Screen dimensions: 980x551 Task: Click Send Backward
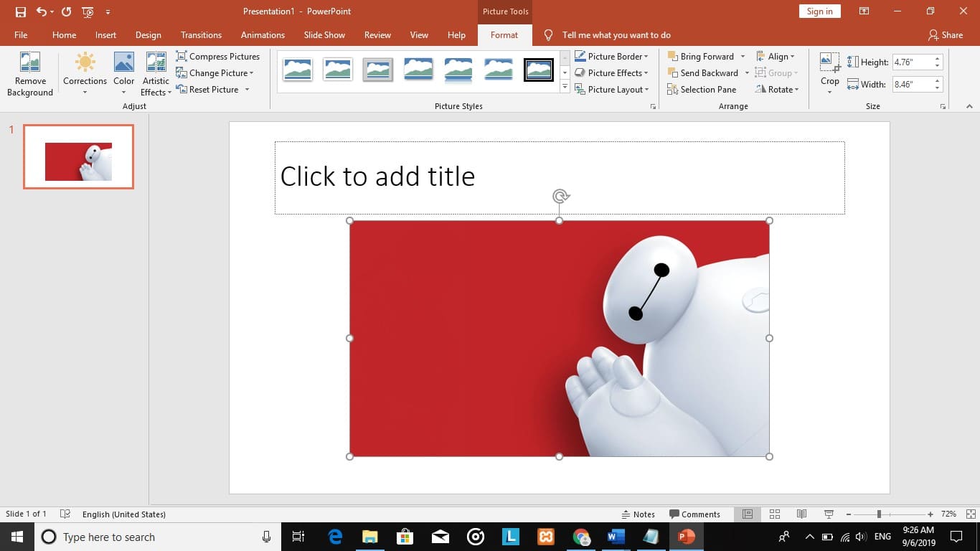tap(703, 73)
